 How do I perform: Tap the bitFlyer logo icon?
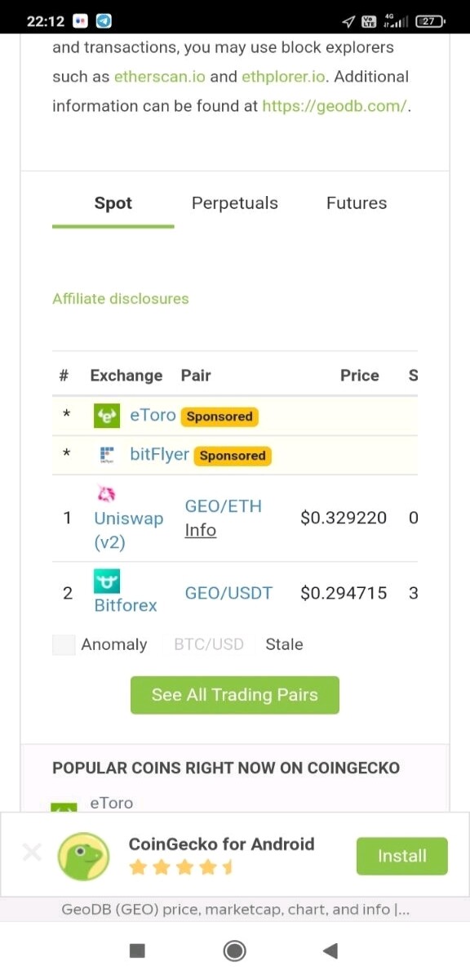(x=107, y=455)
